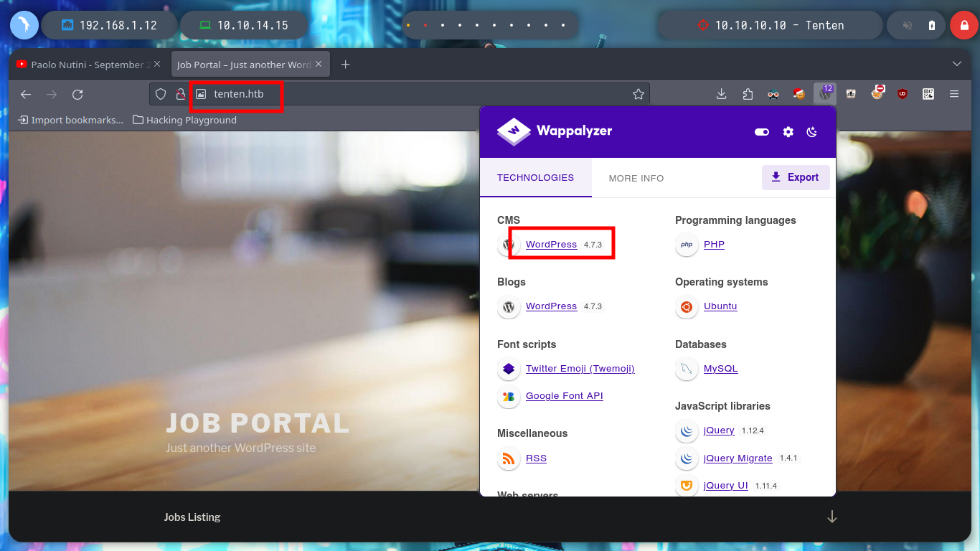The height and width of the screenshot is (551, 980).
Task: Click the jQuery Migrate link
Action: [x=738, y=458]
